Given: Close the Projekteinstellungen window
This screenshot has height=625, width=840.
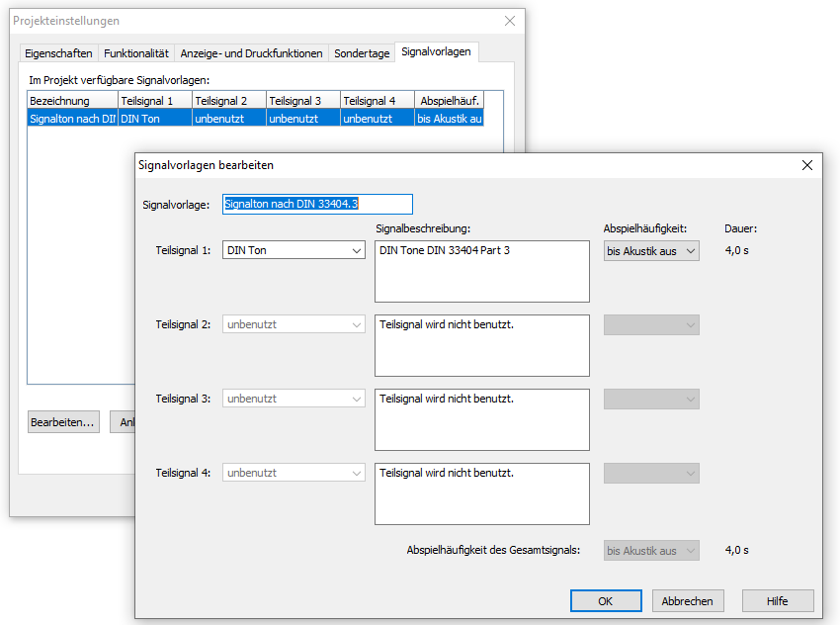Looking at the screenshot, I should [509, 21].
